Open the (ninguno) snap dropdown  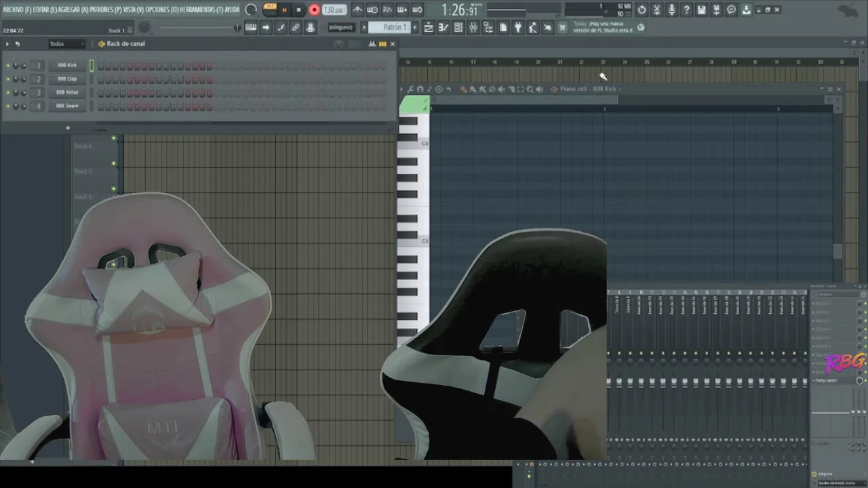click(x=341, y=28)
